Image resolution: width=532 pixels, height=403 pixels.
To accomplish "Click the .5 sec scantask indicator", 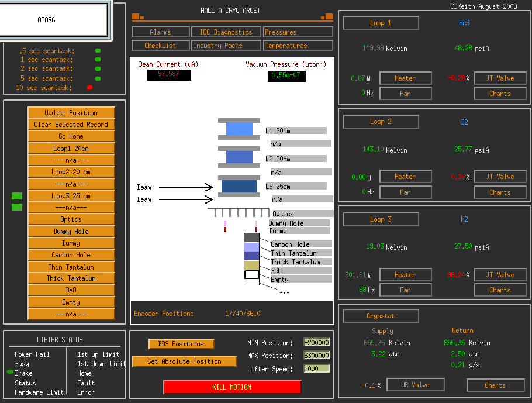I will tap(98, 50).
